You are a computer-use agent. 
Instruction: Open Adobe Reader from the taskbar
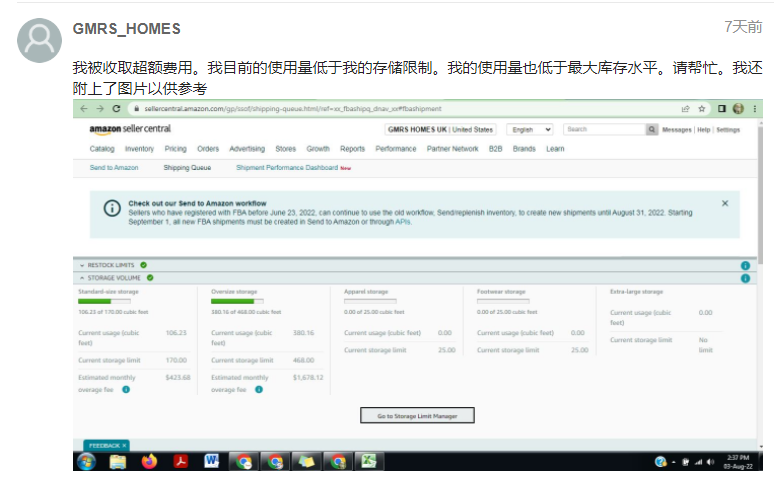[x=180, y=462]
